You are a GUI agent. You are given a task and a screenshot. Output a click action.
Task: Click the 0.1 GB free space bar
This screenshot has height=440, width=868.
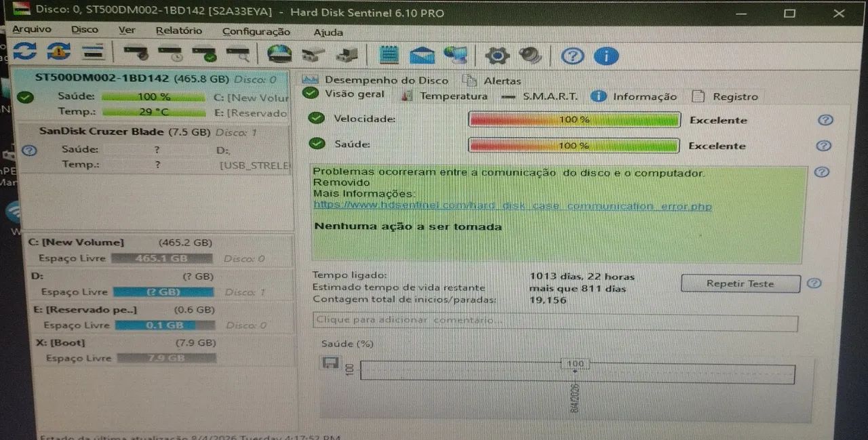pyautogui.click(x=165, y=325)
